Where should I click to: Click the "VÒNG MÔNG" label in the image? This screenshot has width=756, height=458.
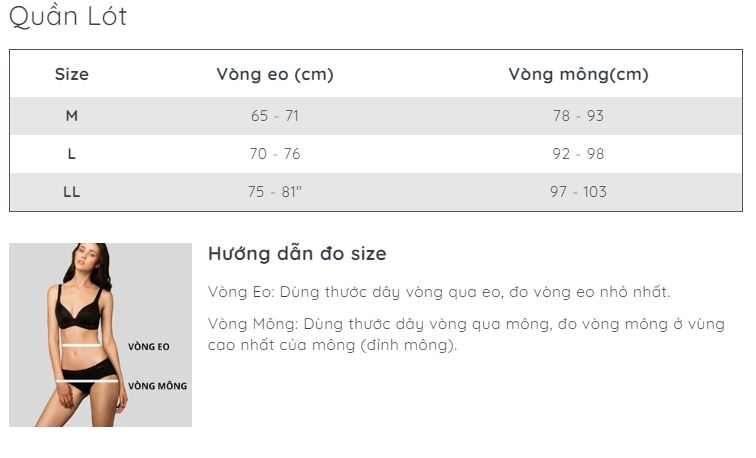(157, 385)
